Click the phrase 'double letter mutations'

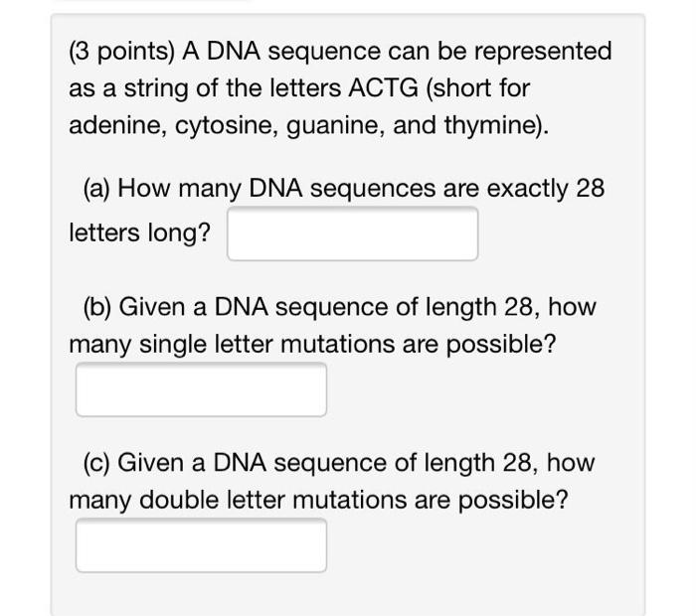pos(273,500)
